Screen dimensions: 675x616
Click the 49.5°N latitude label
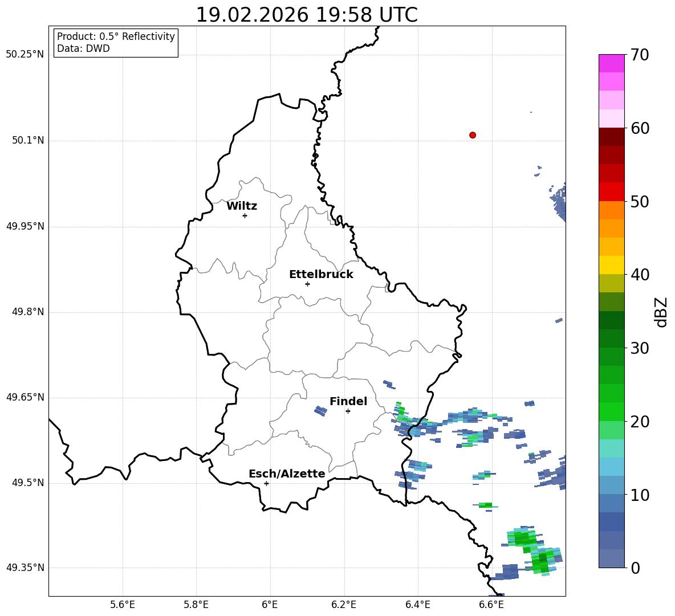28,483
